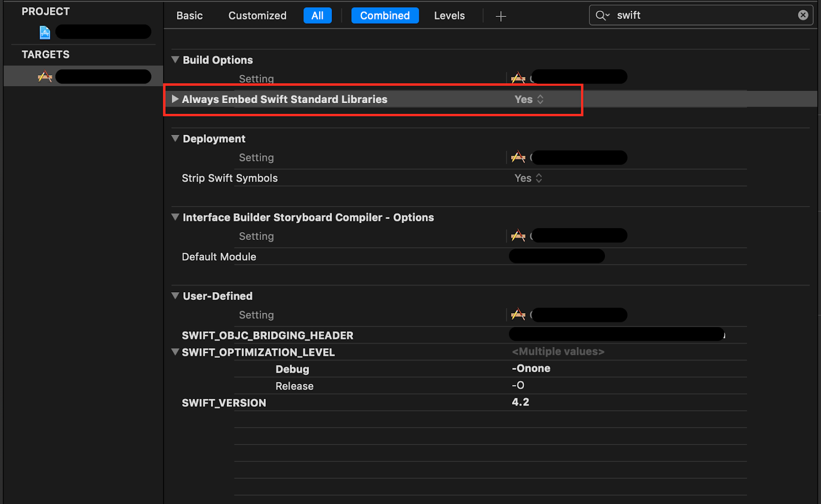
Task: Open Always Embed Swift Libraries Yes popup
Action: [529, 99]
